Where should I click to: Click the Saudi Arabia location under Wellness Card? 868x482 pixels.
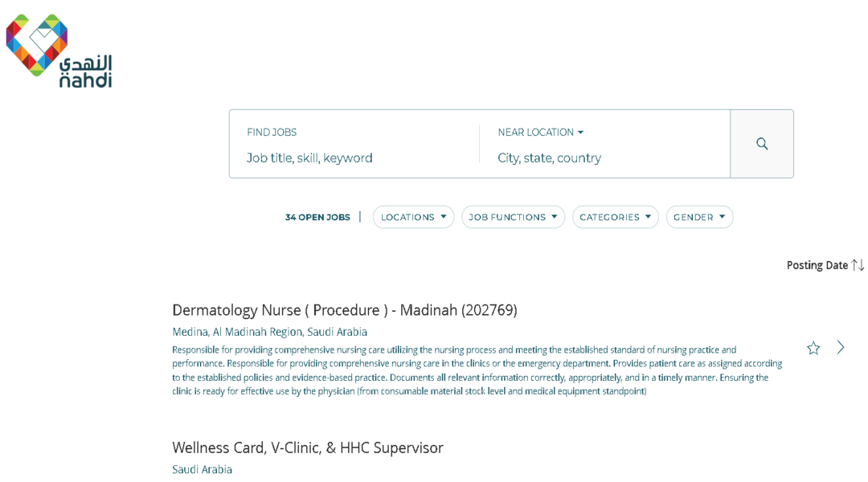tap(202, 469)
